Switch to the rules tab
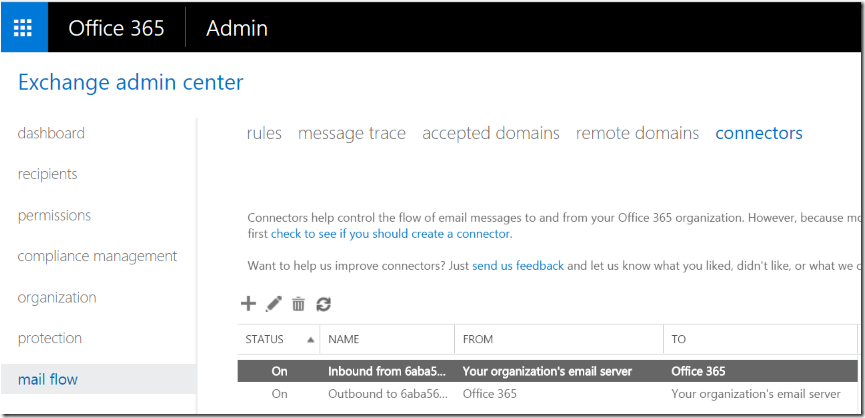Viewport: 865px width, 418px height. point(264,133)
